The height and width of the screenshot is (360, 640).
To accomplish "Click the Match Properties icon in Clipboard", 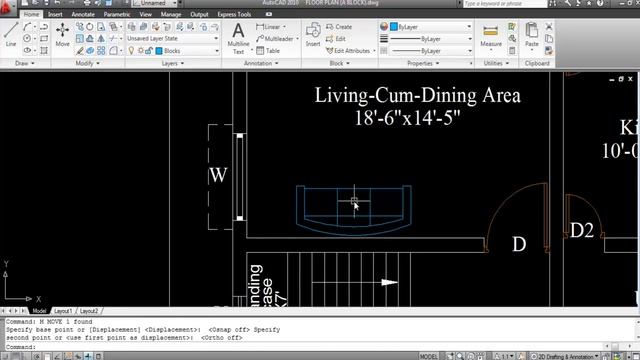I will point(549,51).
